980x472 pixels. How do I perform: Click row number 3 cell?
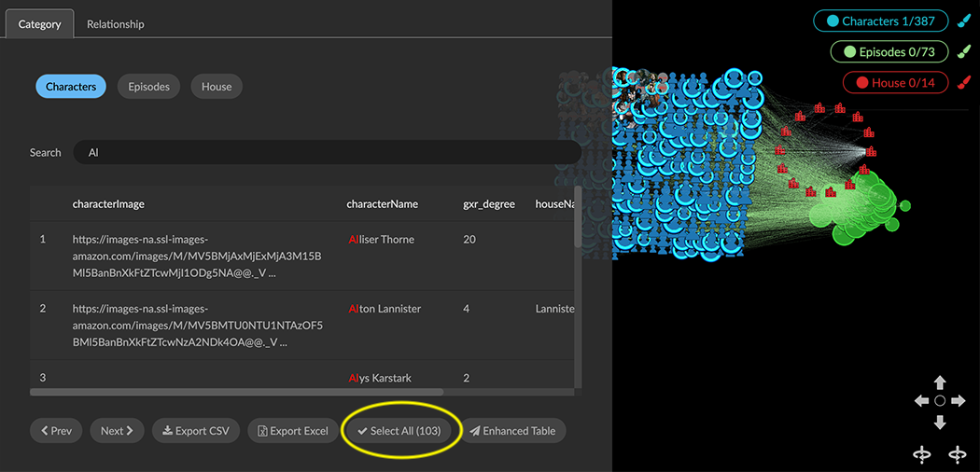pyautogui.click(x=43, y=379)
